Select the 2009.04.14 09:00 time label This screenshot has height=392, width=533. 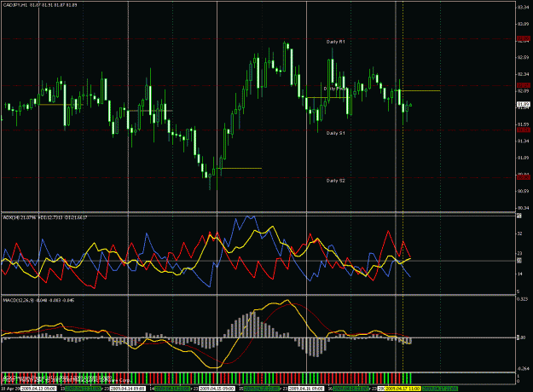128,389
